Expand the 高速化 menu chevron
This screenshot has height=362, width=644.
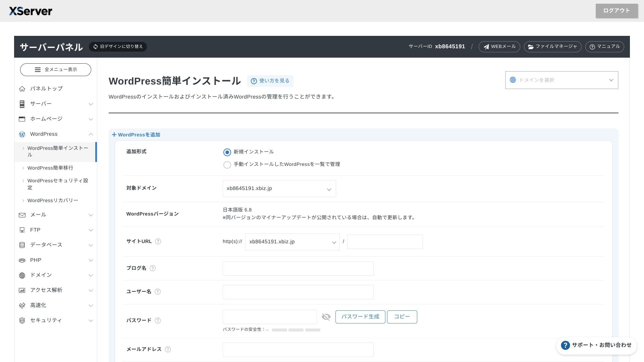pyautogui.click(x=91, y=306)
